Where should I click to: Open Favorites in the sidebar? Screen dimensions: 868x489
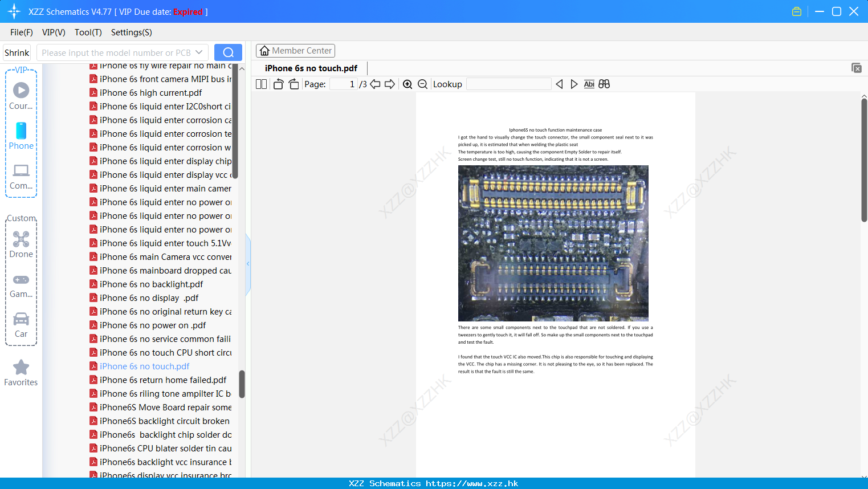(x=21, y=373)
